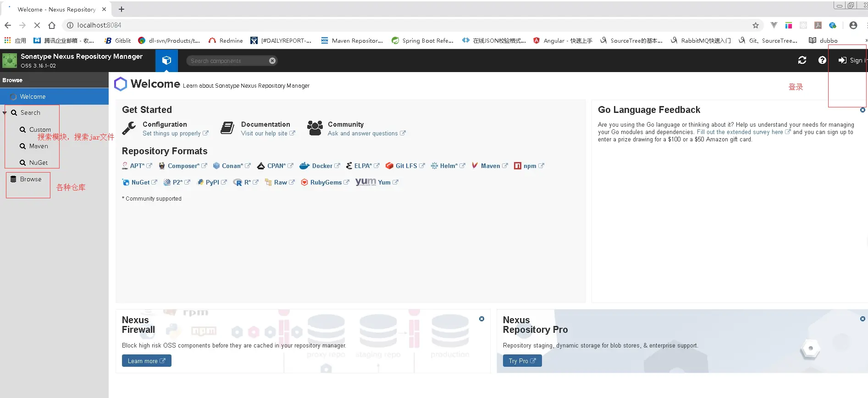Image resolution: width=868 pixels, height=398 pixels.
Task: Click the refresh icon in Nexus header
Action: [802, 60]
